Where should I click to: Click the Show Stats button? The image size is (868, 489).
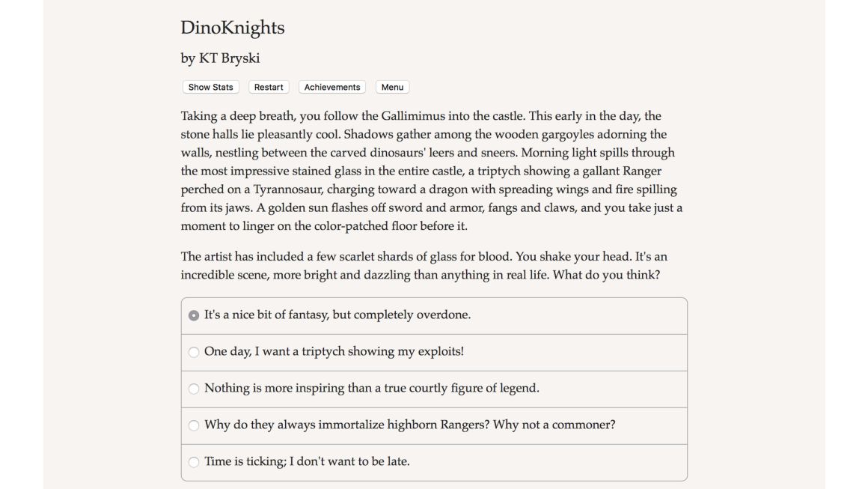click(210, 87)
